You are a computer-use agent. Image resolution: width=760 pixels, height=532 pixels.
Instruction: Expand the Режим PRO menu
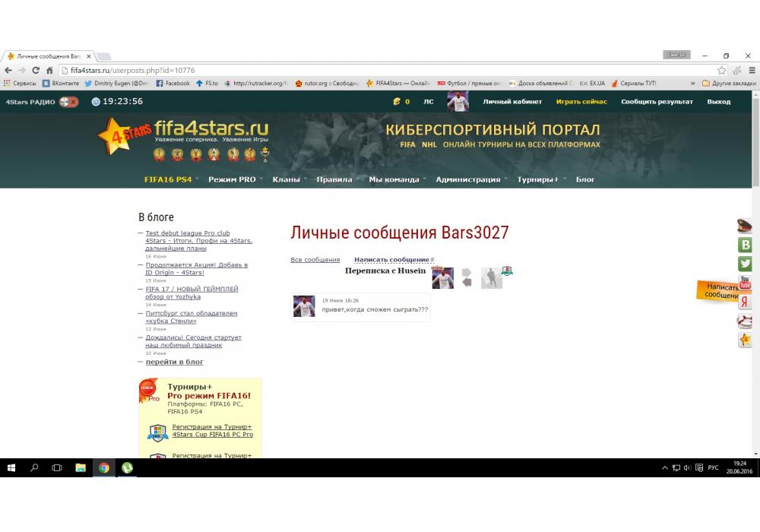coord(235,179)
